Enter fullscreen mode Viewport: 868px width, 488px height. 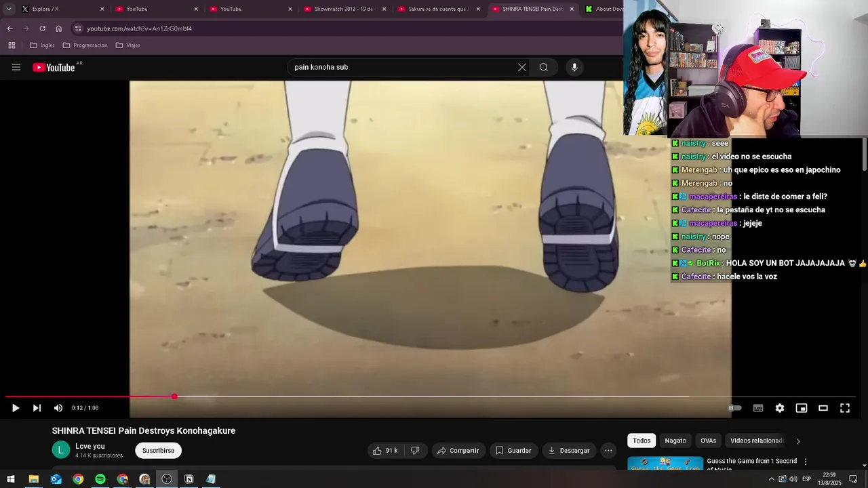pos(845,408)
